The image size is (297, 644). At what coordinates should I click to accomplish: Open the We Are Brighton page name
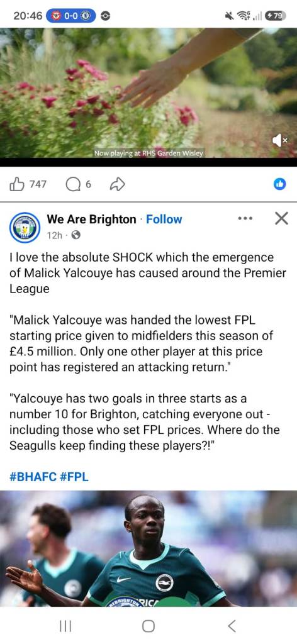(91, 219)
